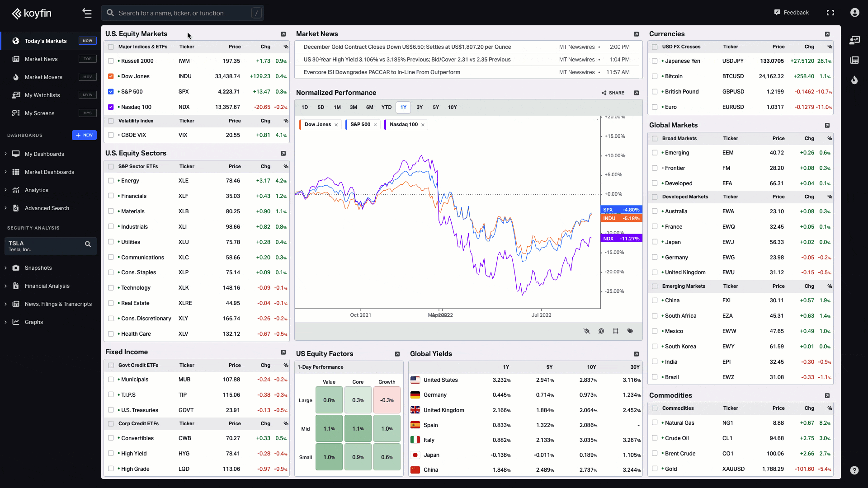The image size is (868, 488).
Task: Select the 5Y chart range tab
Action: 436,108
